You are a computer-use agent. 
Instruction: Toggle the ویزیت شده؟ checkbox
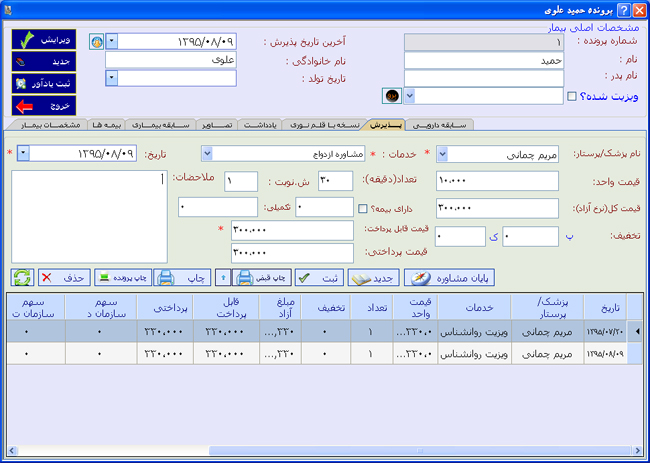tap(572, 96)
